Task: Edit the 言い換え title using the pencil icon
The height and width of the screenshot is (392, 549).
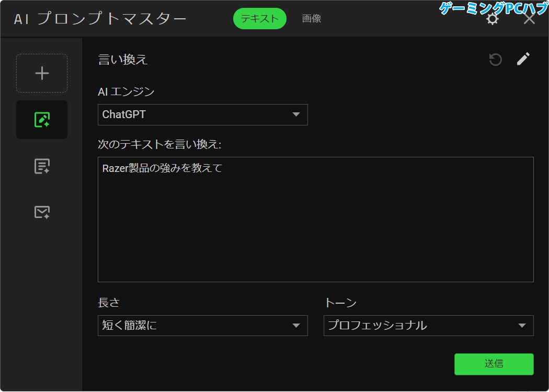Action: coord(523,59)
